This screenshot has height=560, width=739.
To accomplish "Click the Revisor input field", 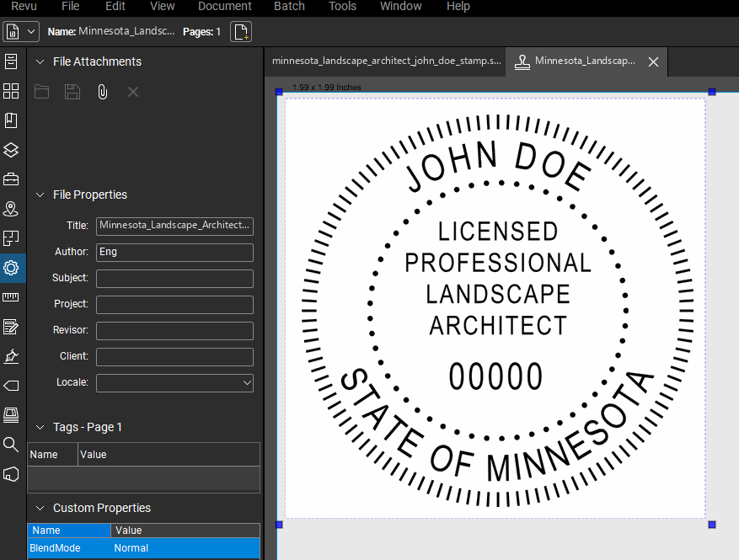I will (174, 331).
